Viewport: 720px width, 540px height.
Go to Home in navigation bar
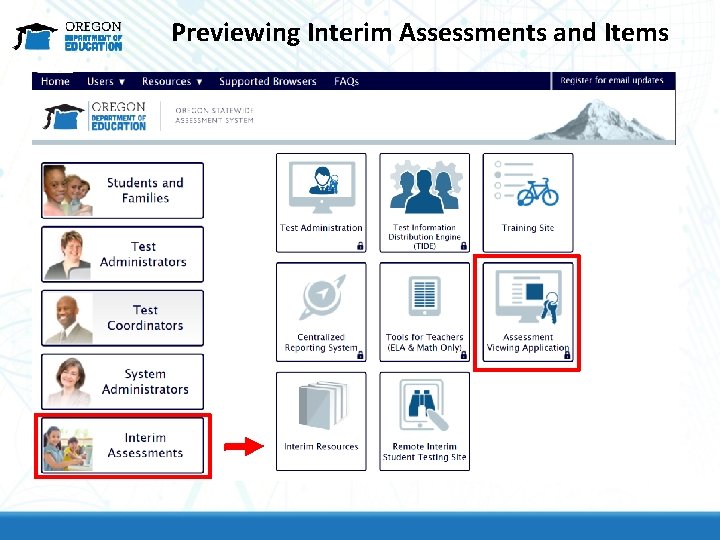[x=55, y=81]
